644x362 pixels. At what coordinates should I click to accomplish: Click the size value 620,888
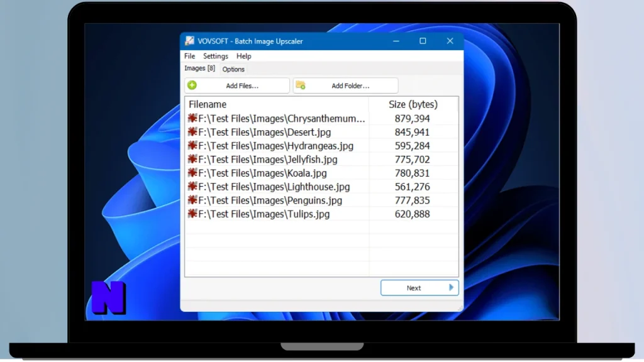point(413,214)
